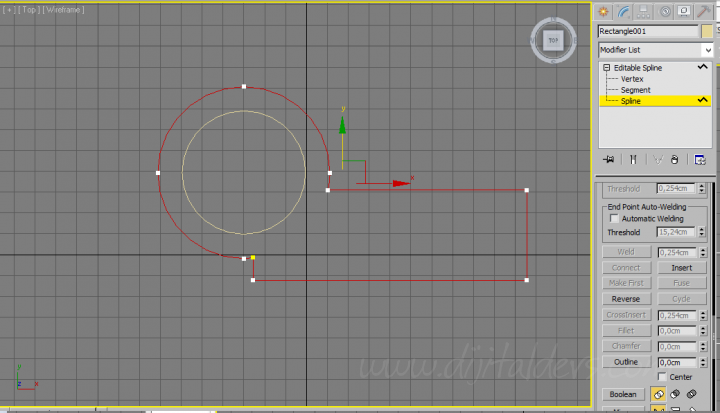This screenshot has height=413, width=720.
Task: Click the Weld button
Action: 626,252
